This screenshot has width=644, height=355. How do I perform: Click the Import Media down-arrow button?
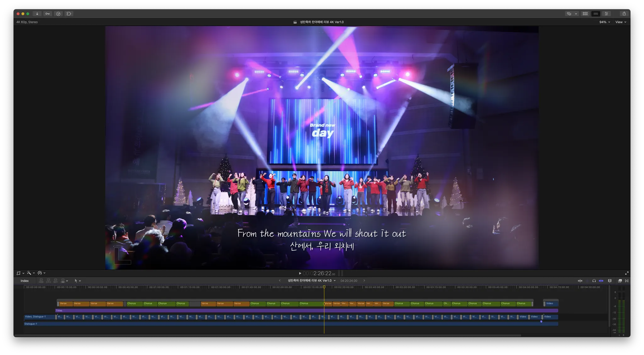(37, 14)
